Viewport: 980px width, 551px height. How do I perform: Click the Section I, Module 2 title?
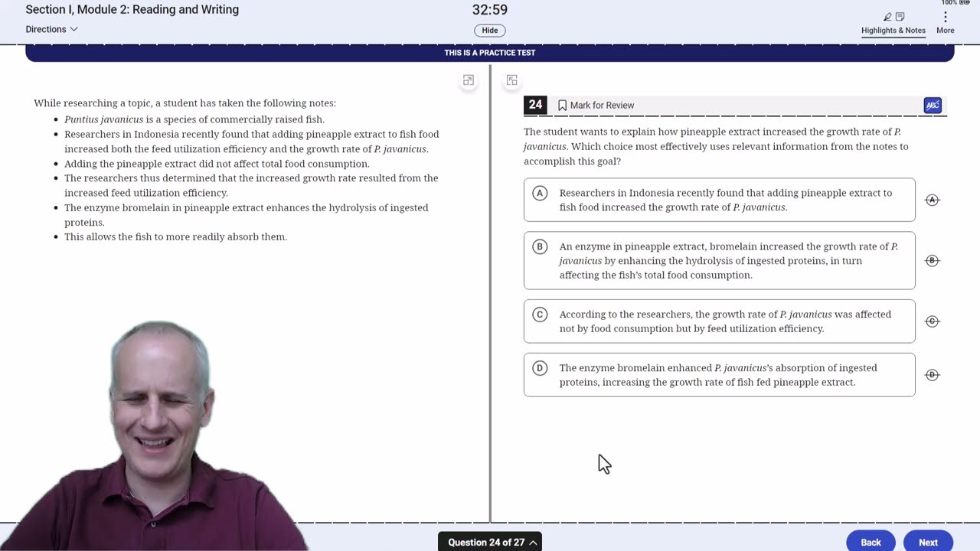tap(132, 10)
